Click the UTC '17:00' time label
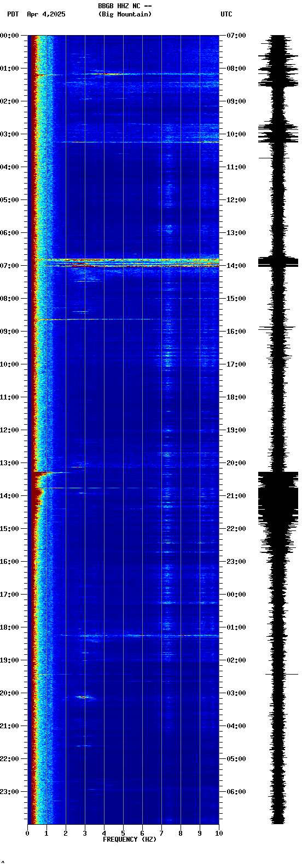 (236, 364)
